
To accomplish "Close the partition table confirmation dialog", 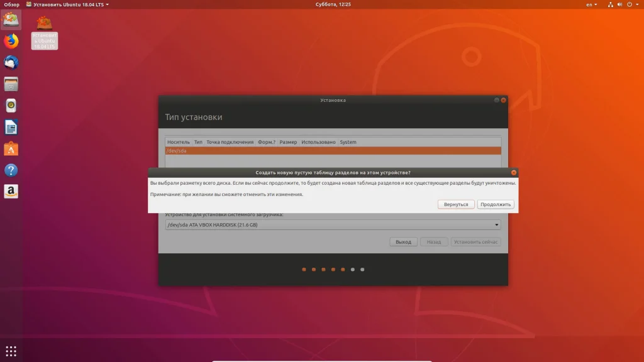I will pyautogui.click(x=514, y=173).
